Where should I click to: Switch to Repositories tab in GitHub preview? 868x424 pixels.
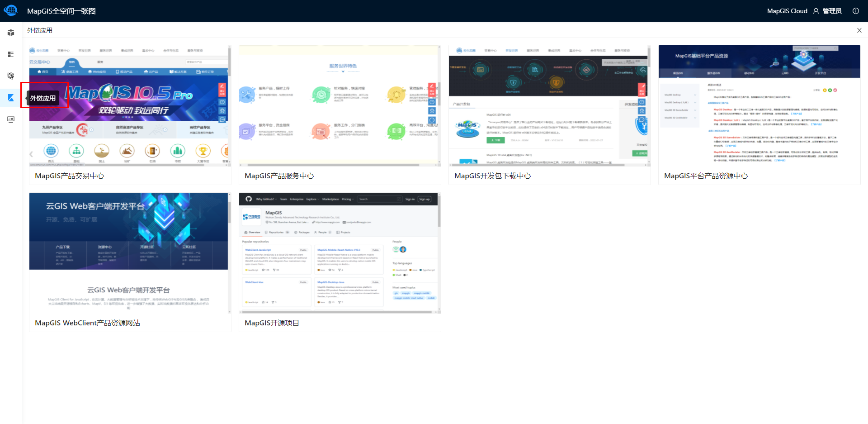277,232
